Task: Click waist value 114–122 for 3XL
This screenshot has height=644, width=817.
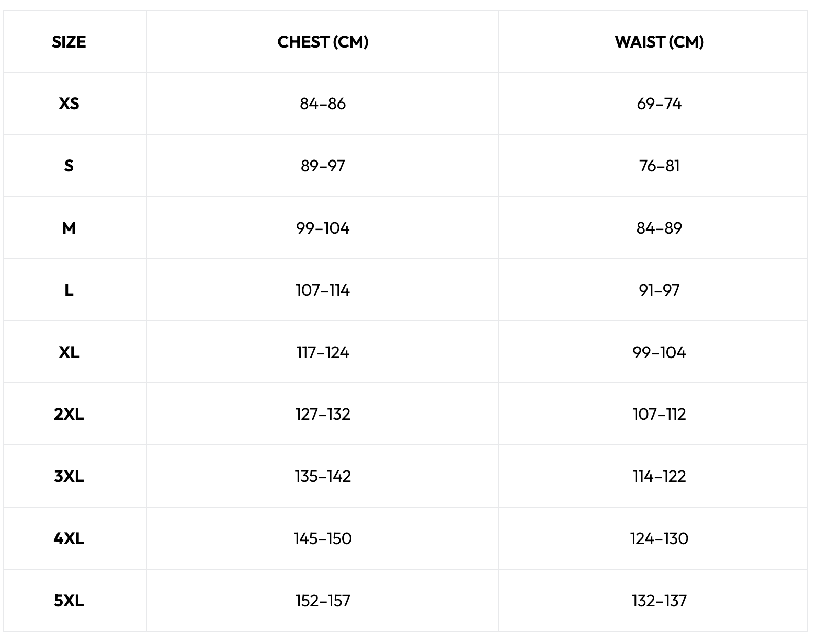Action: click(x=659, y=476)
